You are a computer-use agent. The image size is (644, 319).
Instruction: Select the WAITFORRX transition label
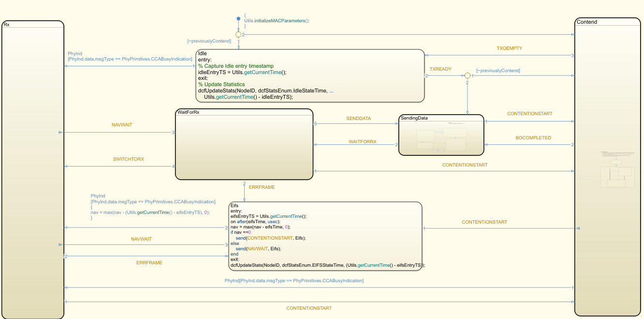coord(362,142)
